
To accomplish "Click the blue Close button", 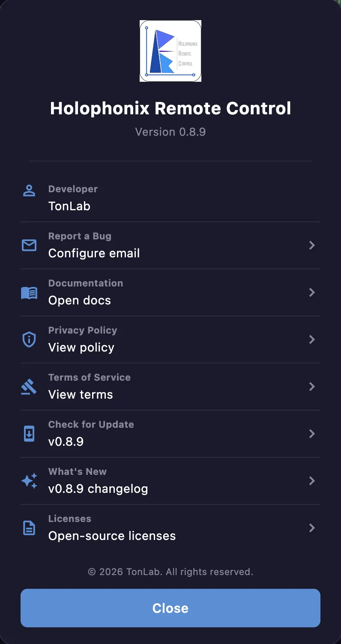I will click(x=170, y=608).
